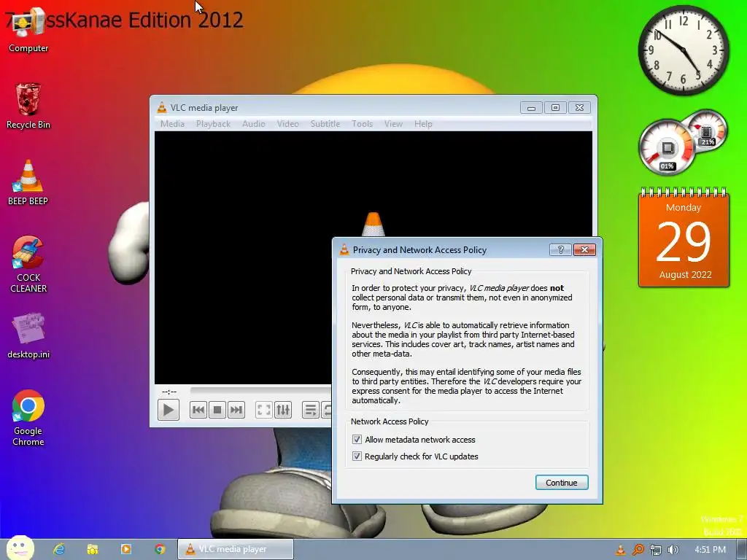Screen dimensions: 747x560
Task: Show extended settings in the VLC toolbar
Action: tap(283, 410)
